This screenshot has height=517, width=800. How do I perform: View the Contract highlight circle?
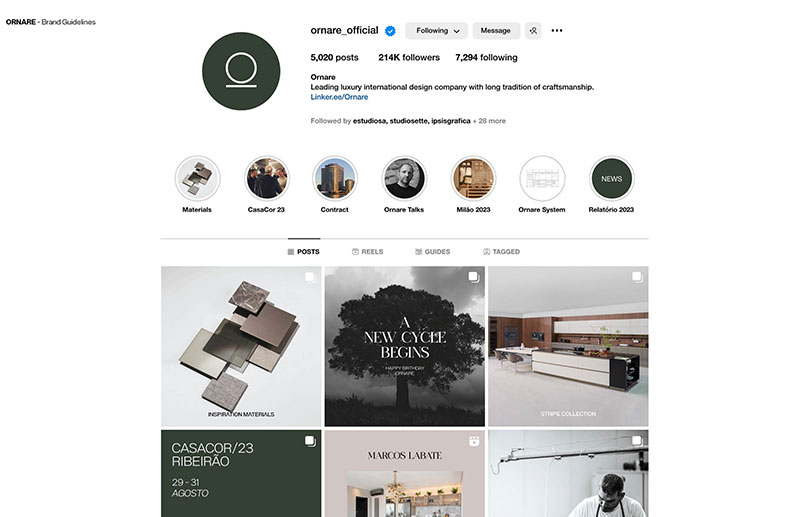(335, 179)
